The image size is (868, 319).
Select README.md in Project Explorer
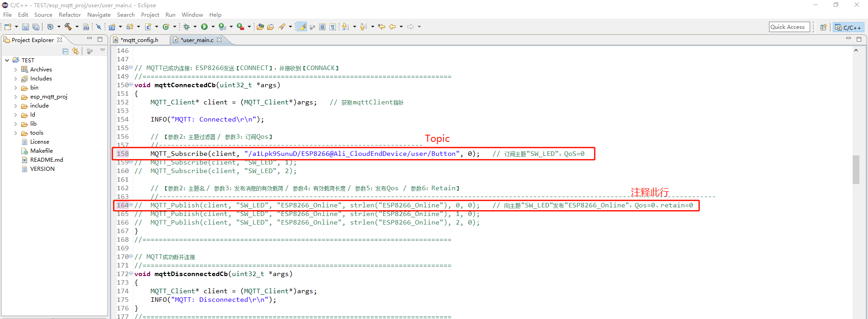[x=47, y=160]
